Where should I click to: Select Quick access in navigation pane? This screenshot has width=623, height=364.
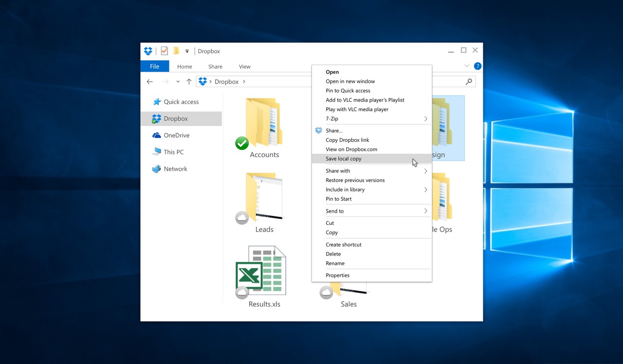(181, 102)
